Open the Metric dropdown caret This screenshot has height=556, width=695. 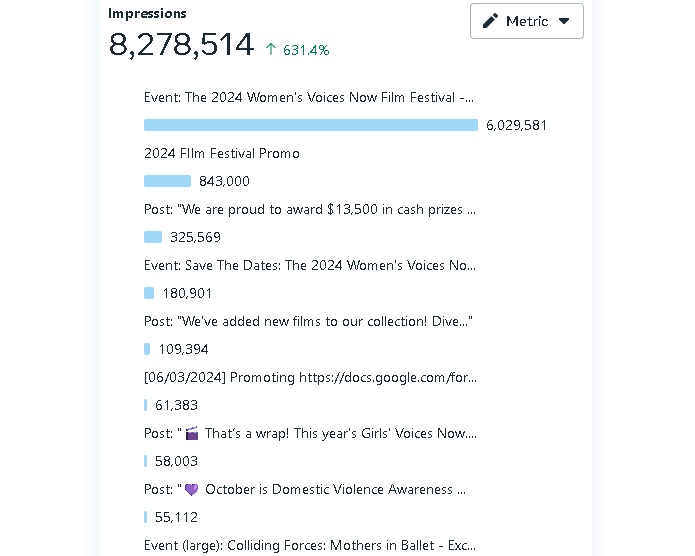[x=564, y=21]
